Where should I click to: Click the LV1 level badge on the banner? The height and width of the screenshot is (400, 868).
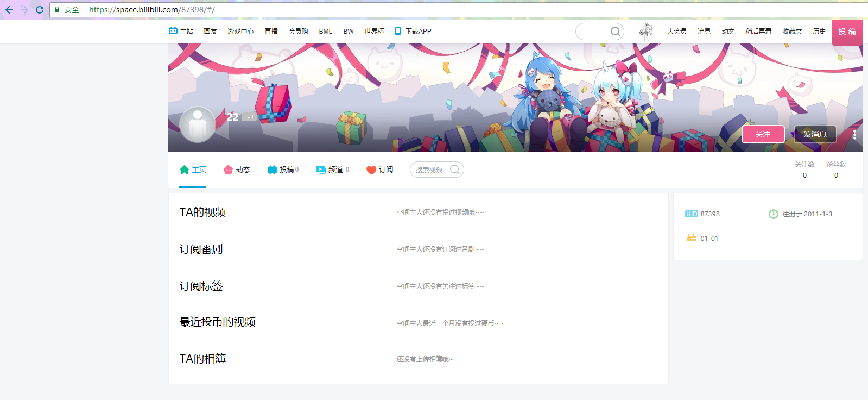(249, 117)
